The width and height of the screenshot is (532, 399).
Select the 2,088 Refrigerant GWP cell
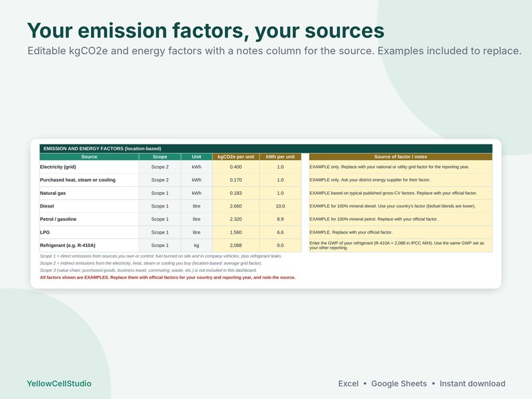pyautogui.click(x=236, y=246)
